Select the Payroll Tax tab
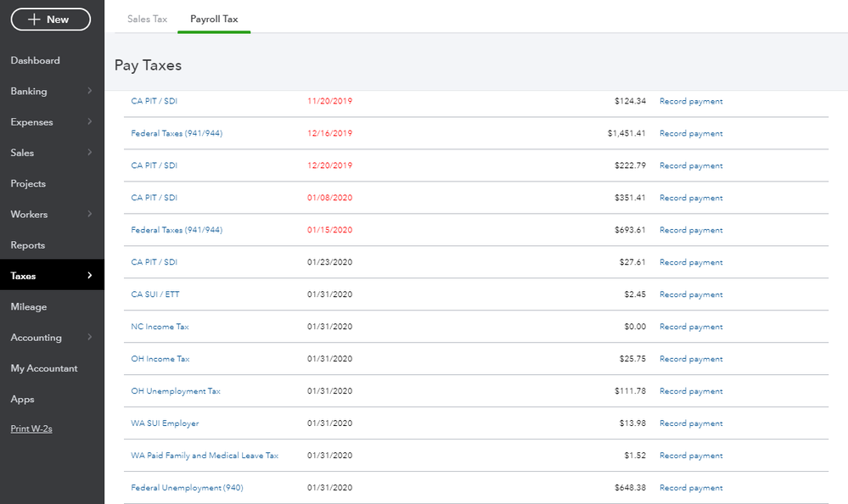 (x=214, y=19)
